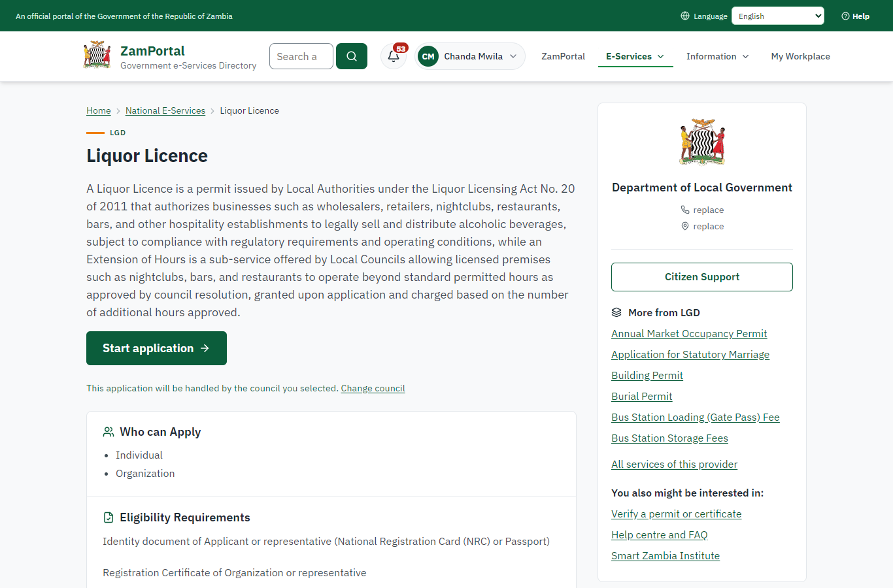Screen dimensions: 893x588
Task: Click the Liquor Licence breadcrumb text
Action: [250, 110]
